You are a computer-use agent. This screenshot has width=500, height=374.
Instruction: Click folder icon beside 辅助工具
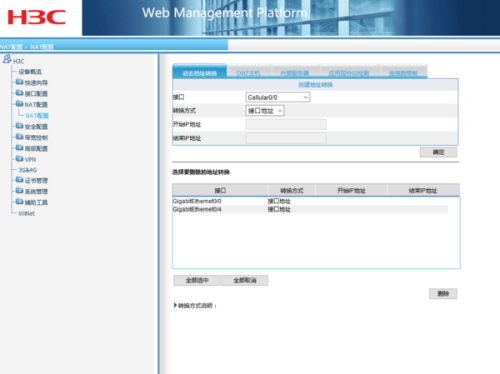(x=20, y=202)
